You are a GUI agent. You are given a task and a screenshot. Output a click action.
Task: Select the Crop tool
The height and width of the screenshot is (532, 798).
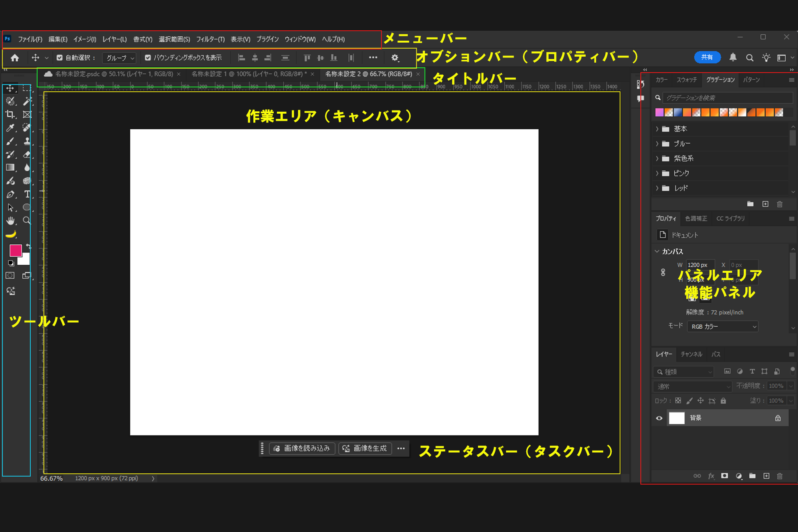tap(10, 114)
